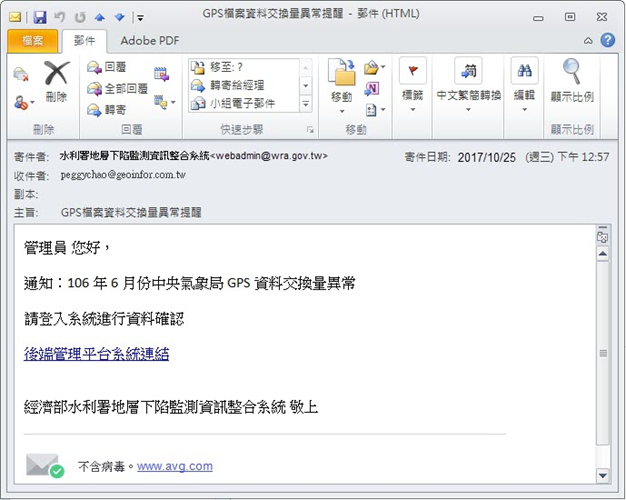Collapse the ribbon with the caret

click(588, 41)
